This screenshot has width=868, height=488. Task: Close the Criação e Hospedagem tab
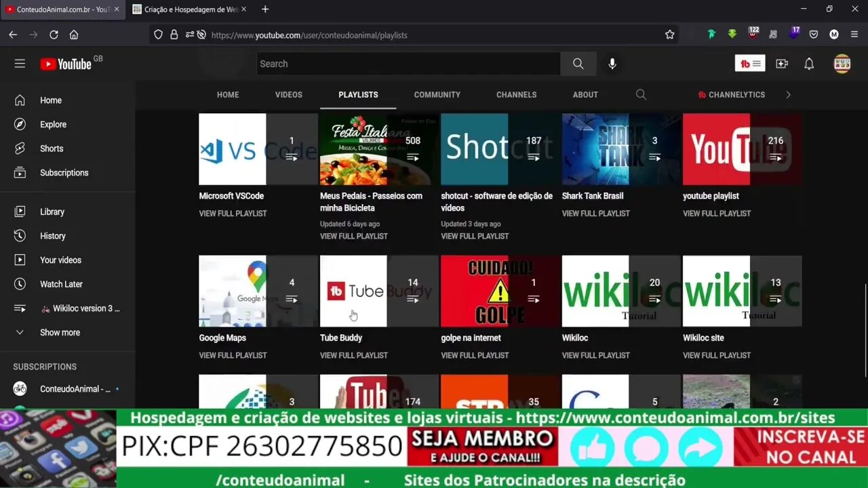(243, 9)
